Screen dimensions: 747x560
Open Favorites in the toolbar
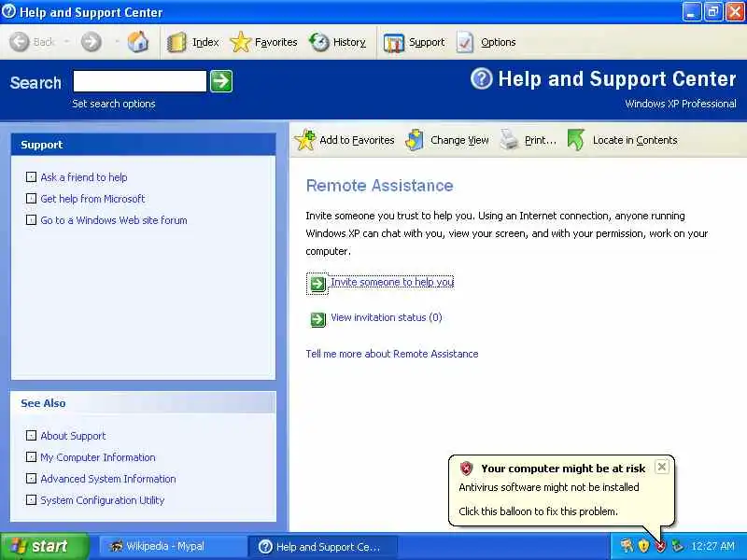coord(263,42)
